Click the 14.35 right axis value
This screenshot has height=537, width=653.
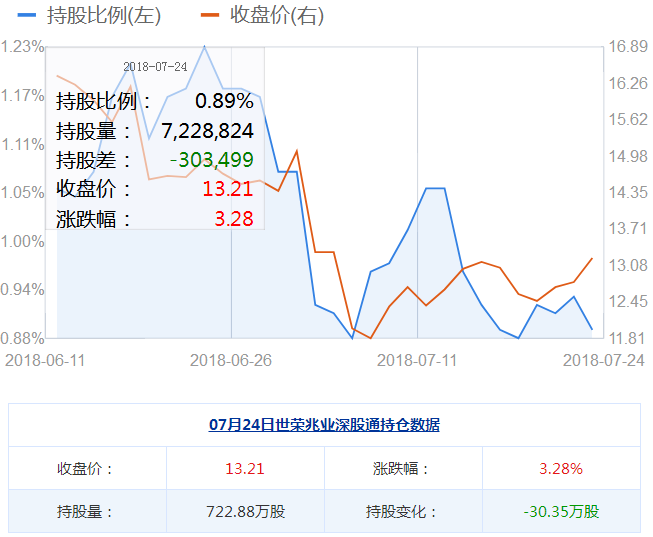point(628,192)
